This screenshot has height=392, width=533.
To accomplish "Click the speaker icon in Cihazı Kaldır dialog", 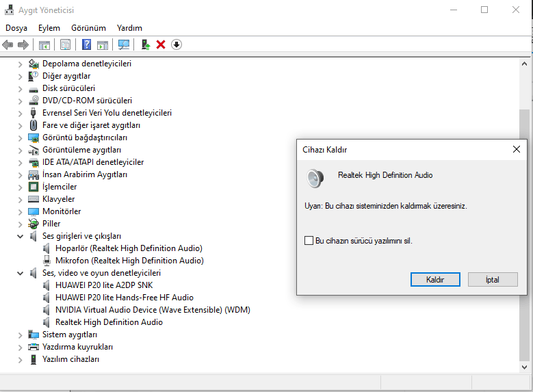I will [x=315, y=178].
